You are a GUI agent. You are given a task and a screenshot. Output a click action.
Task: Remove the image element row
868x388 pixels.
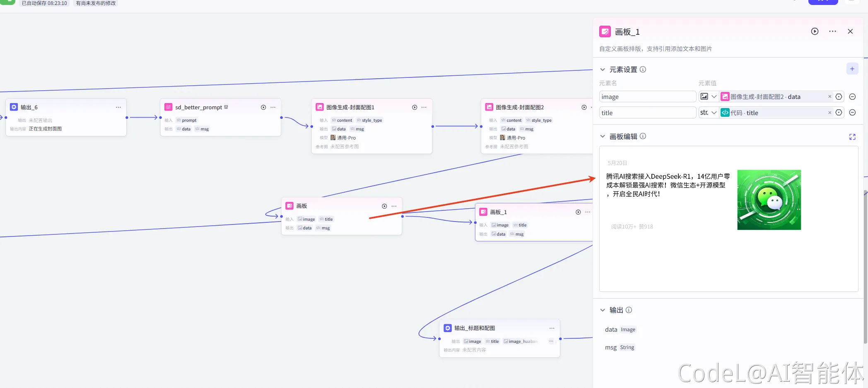click(852, 97)
